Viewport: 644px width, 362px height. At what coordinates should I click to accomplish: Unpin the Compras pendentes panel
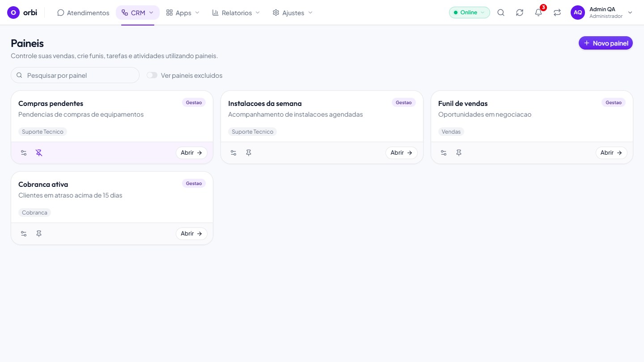[39, 153]
